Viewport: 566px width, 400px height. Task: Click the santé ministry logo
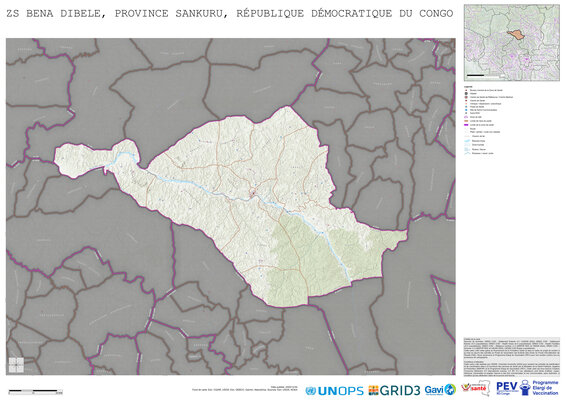475,388
